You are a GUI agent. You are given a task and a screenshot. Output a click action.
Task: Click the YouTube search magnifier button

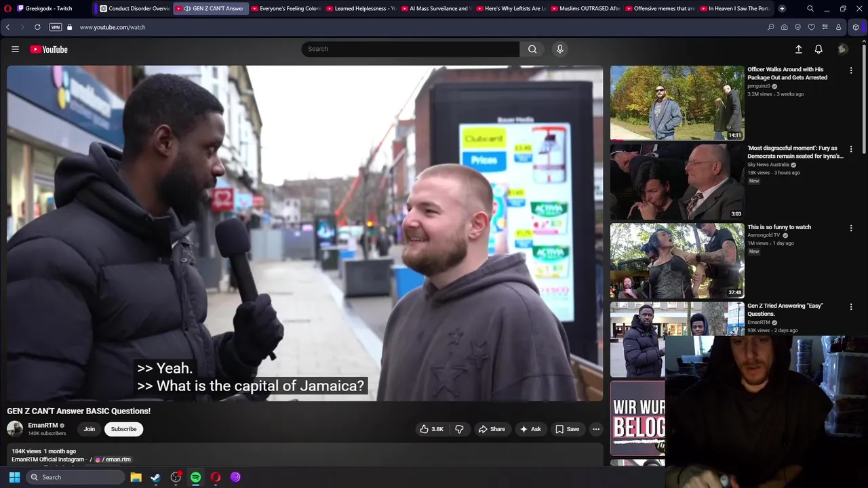click(532, 49)
